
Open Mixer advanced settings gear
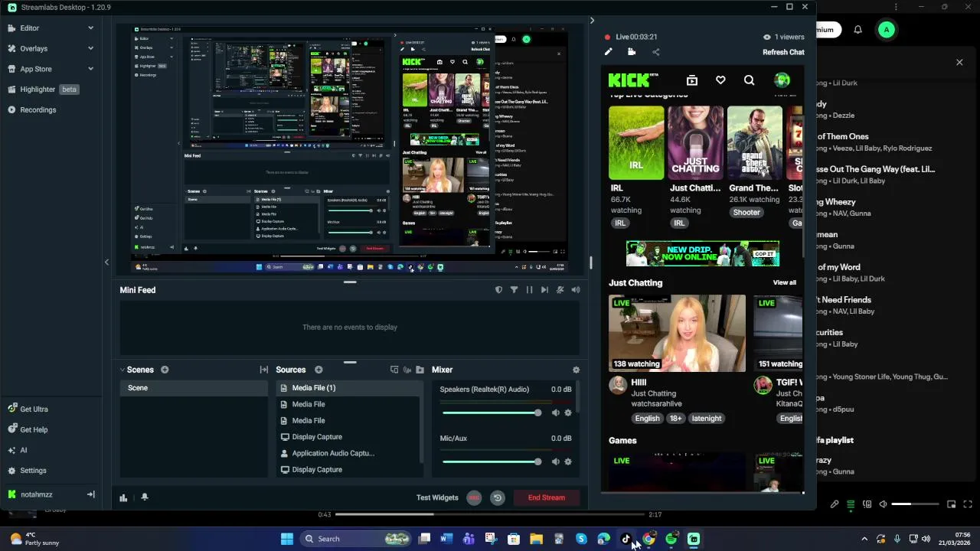coord(576,370)
